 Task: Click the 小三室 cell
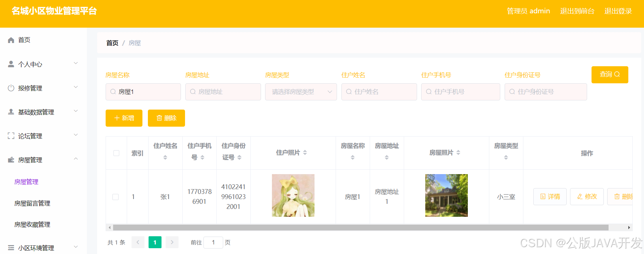pyautogui.click(x=506, y=197)
